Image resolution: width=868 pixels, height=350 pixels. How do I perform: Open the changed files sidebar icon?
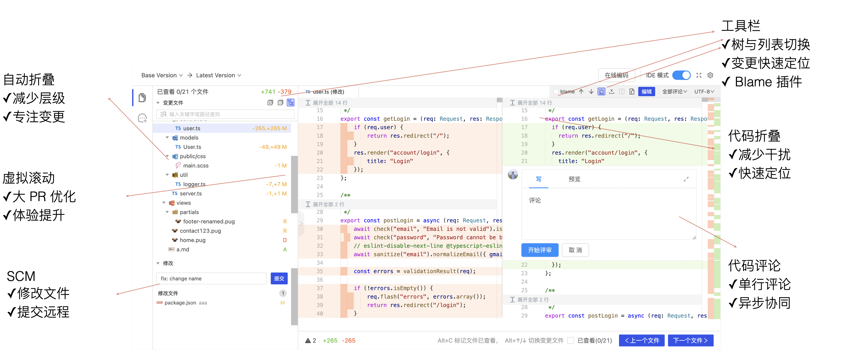(x=142, y=98)
